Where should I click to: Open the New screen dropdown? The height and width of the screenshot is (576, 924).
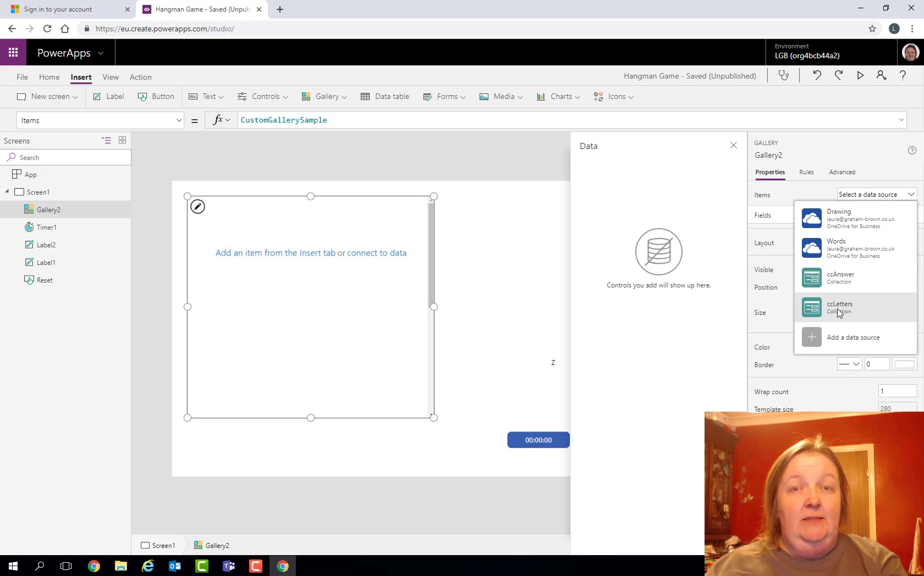(x=47, y=96)
